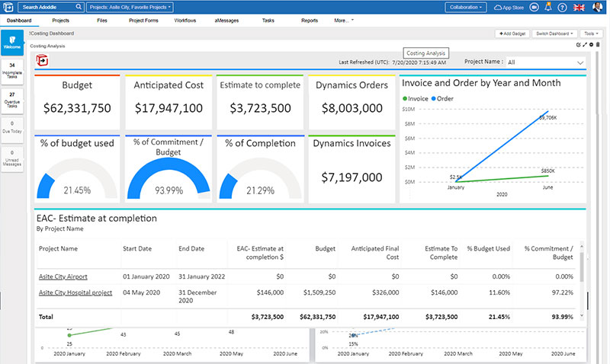Open the Unread Messages tile
610x364 pixels.
pos(12,158)
